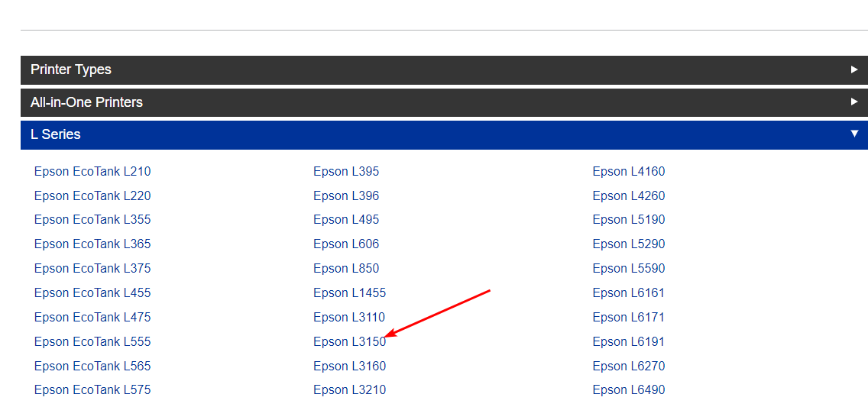This screenshot has height=407, width=868.
Task: Go to the Epson L6490 page
Action: (628, 390)
